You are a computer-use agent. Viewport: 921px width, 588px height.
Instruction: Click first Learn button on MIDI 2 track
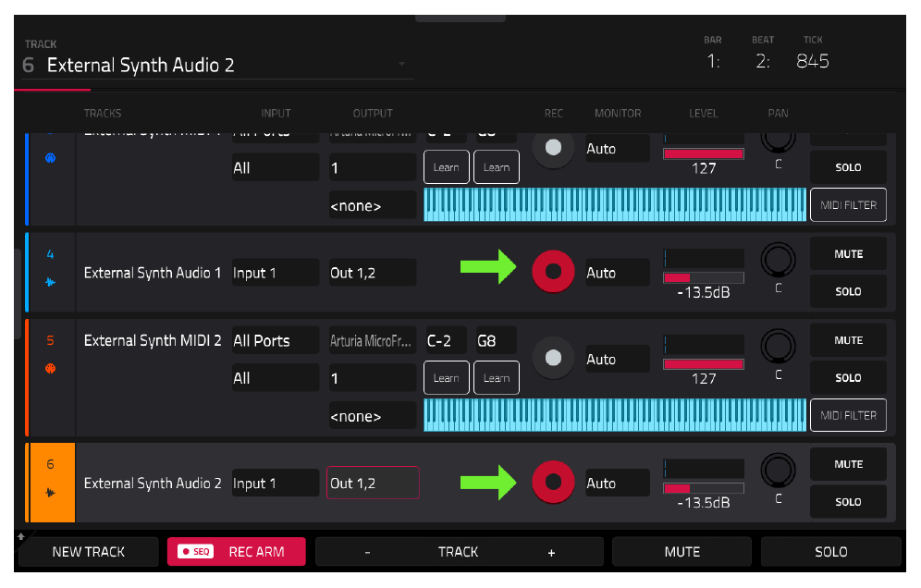447,378
